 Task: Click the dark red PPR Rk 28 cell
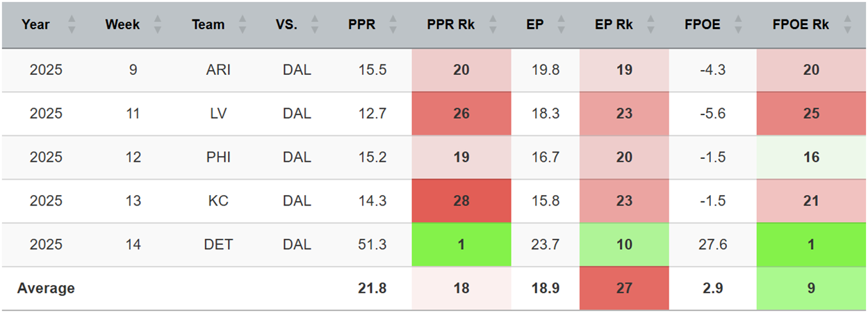[x=461, y=201]
